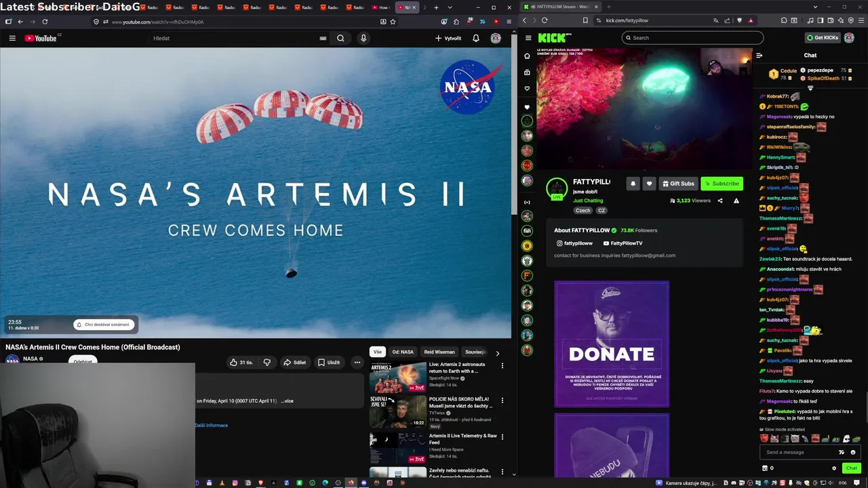Share the FATTYPILLOW stream
868x488 pixels.
click(720, 201)
